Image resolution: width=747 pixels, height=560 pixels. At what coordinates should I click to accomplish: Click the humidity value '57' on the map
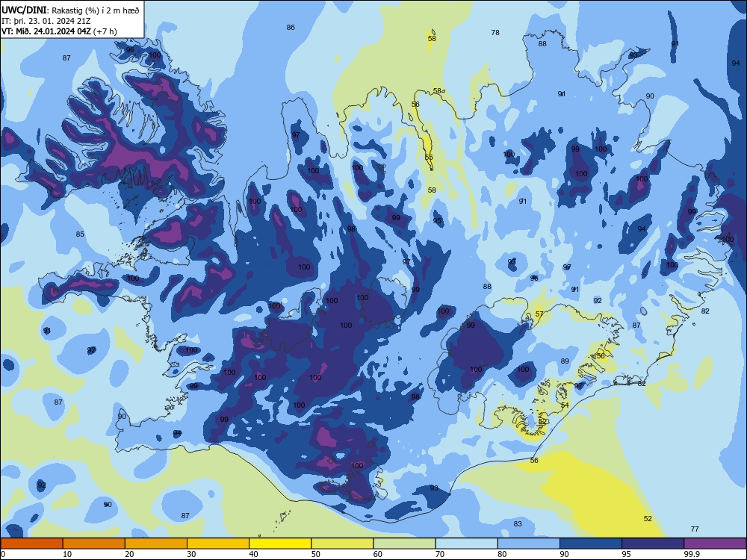point(539,314)
